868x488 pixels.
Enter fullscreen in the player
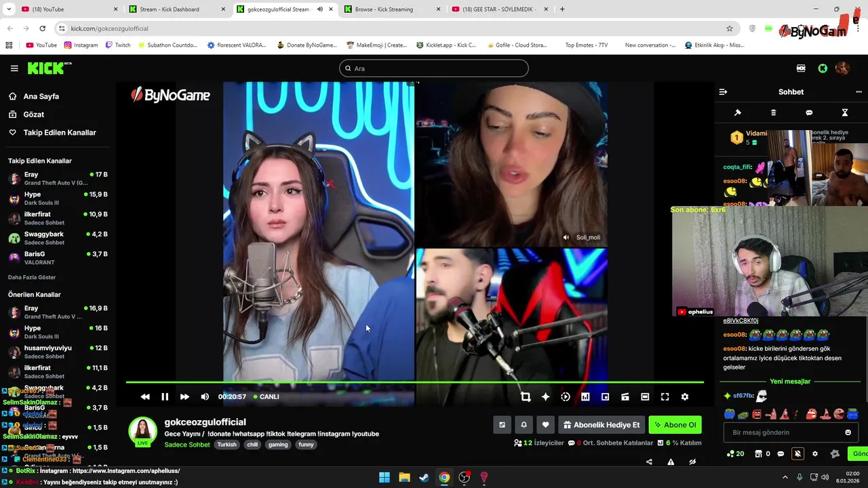pos(665,396)
